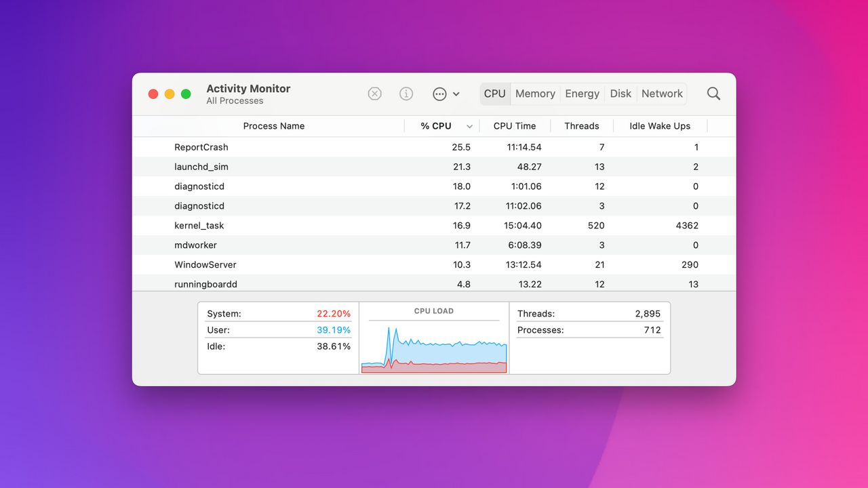Image resolution: width=868 pixels, height=488 pixels.
Task: Click the search magnifying glass icon
Action: 713,94
